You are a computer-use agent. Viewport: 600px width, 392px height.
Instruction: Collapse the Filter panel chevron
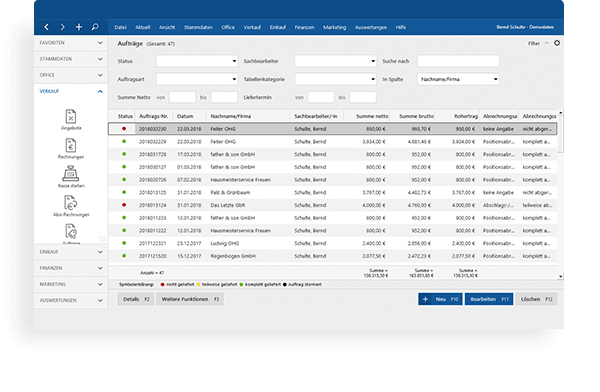(546, 43)
